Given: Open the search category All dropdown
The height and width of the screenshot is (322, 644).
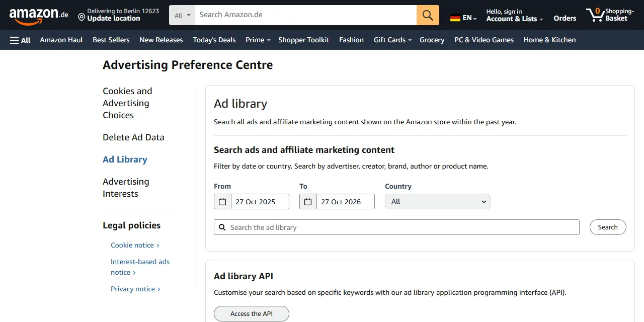Looking at the screenshot, I should 182,15.
